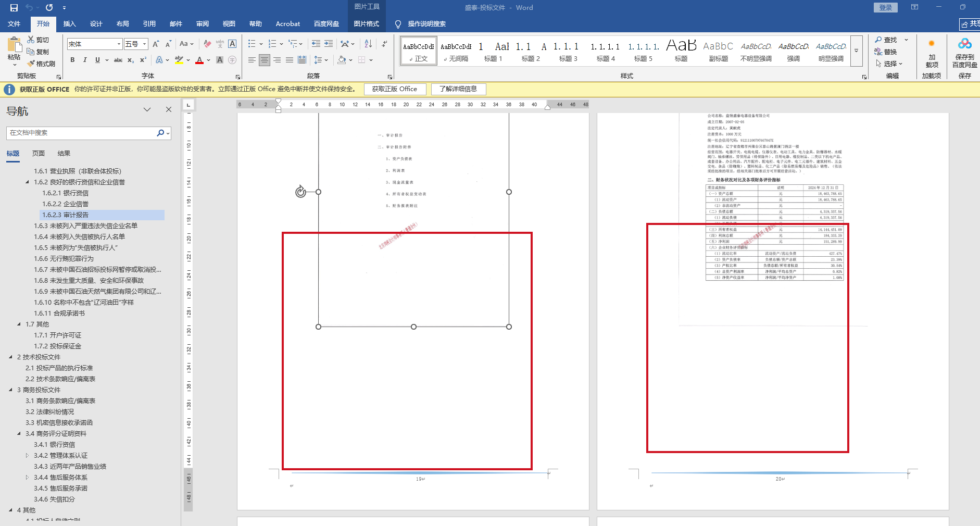980x526 pixels.
Task: Open the font size dropdown (五号)
Action: pyautogui.click(x=145, y=44)
